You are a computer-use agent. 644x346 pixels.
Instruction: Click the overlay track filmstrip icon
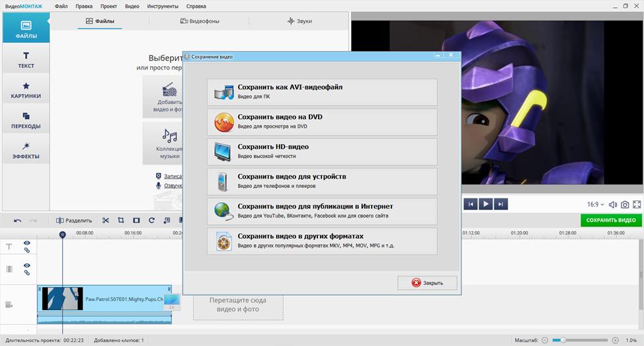[9, 269]
